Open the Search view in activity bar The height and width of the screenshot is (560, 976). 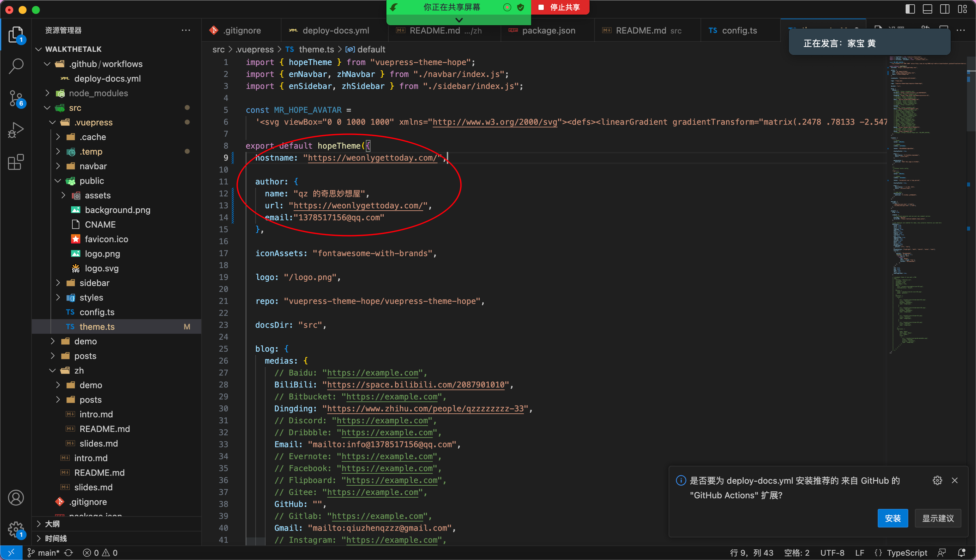coord(16,67)
